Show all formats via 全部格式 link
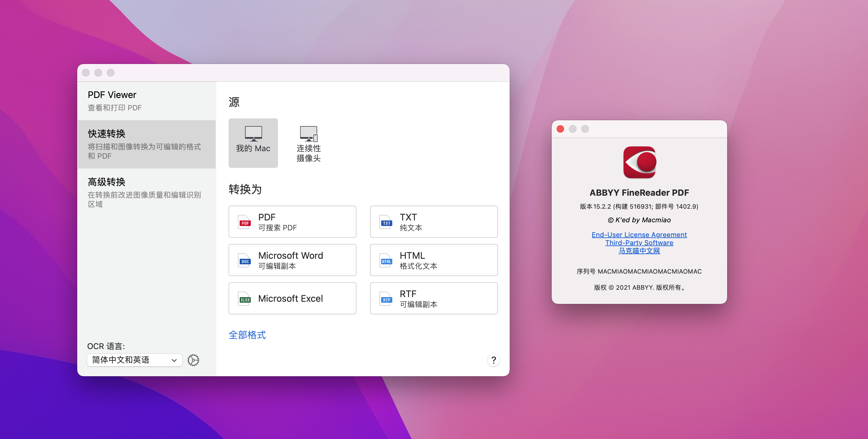Screen dimensions: 868x439 pyautogui.click(x=247, y=335)
